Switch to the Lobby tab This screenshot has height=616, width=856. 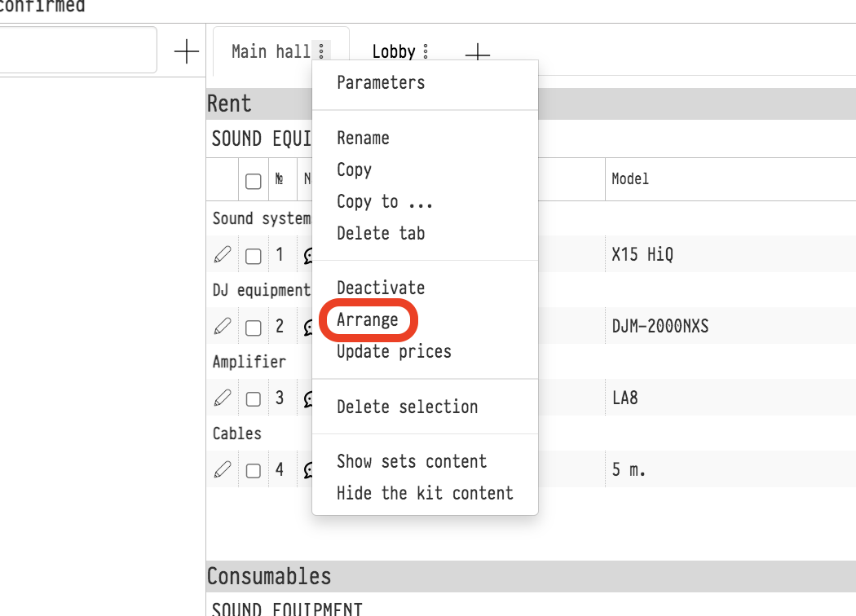(x=394, y=51)
